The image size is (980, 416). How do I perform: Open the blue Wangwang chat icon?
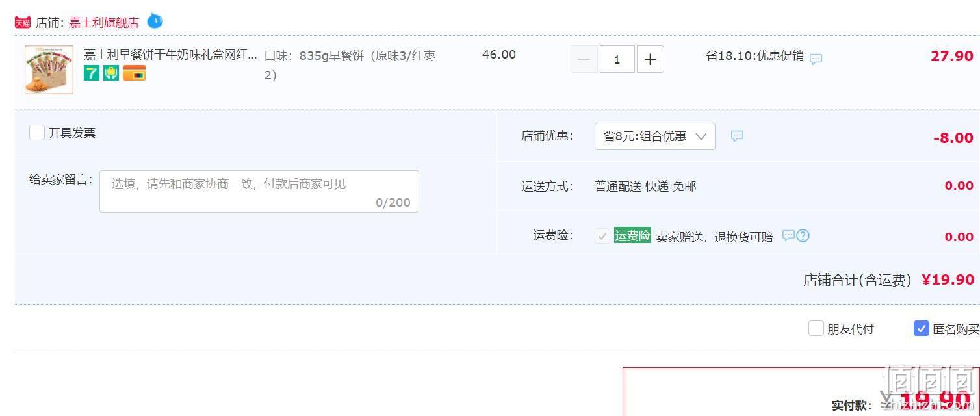coord(155,21)
